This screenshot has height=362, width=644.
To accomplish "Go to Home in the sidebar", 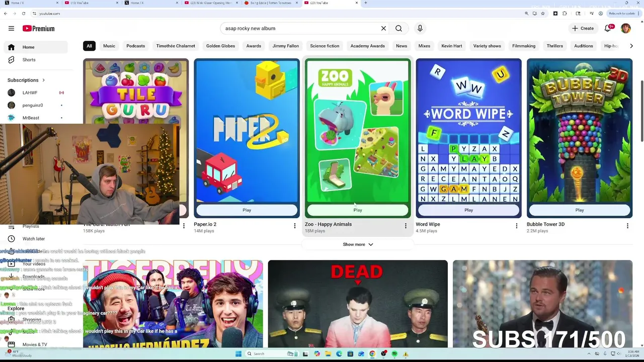I will click(35, 47).
